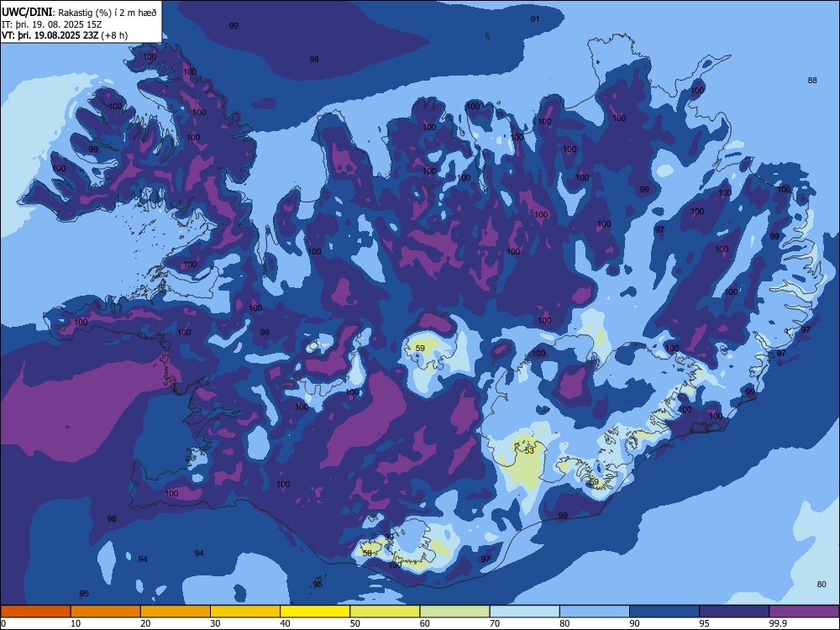Click the 'IT: þri. 19. 08. 2025 15Z' line
The image size is (840, 630).
(52, 24)
